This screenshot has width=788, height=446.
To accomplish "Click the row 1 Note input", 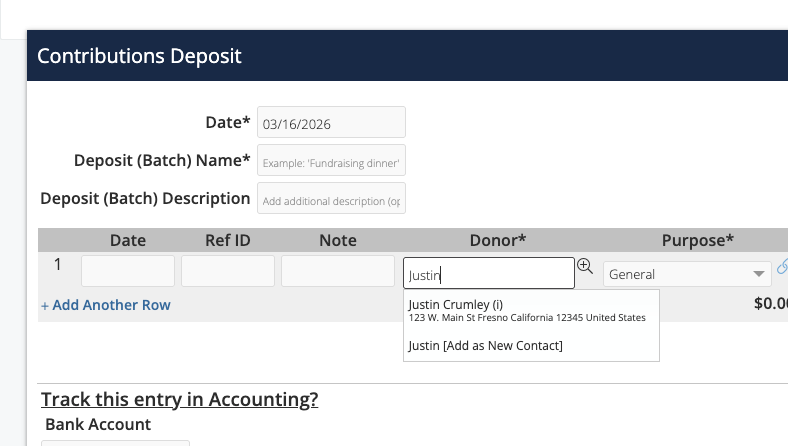I will (x=338, y=272).
